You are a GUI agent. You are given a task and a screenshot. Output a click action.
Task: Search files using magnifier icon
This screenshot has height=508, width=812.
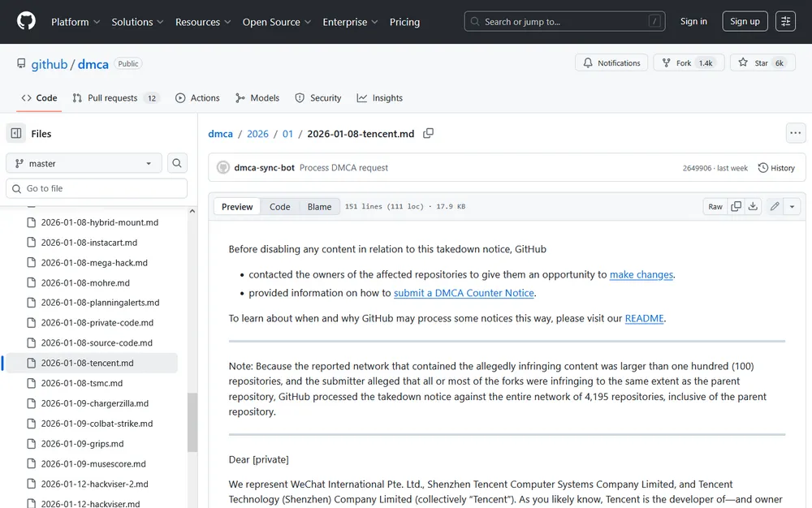177,163
